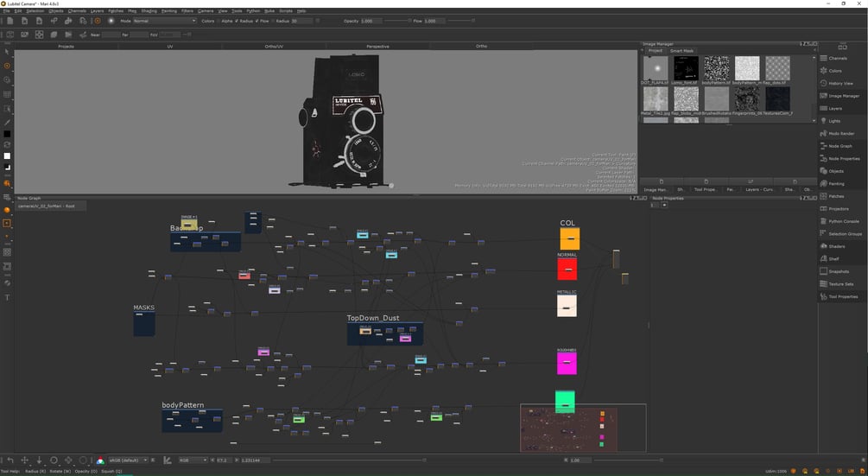Open the Shaders palette icon
Screen dimensions: 868x476
[x=824, y=246]
